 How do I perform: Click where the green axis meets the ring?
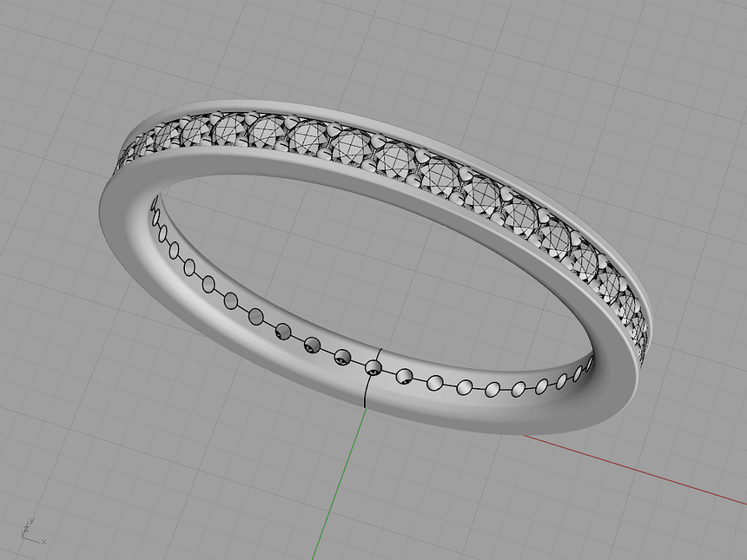point(364,407)
